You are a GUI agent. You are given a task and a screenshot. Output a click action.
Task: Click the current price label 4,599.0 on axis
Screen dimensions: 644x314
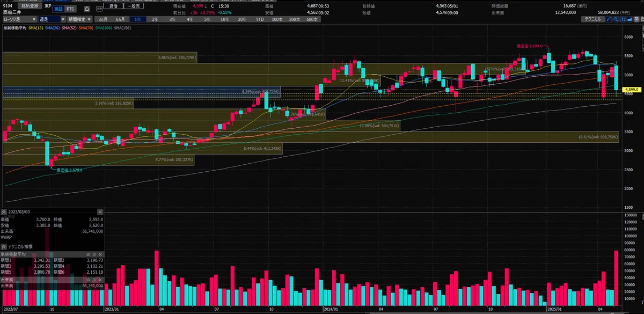coord(631,90)
